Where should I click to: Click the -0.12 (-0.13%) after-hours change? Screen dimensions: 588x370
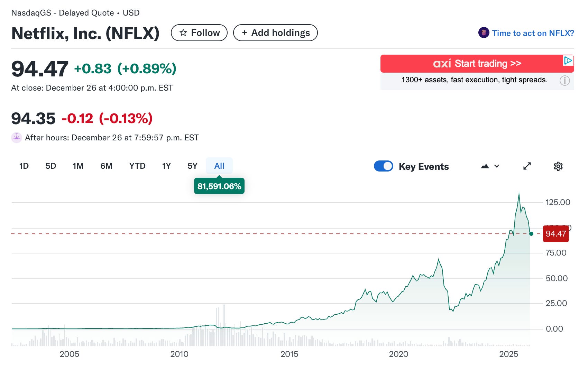pyautogui.click(x=107, y=119)
